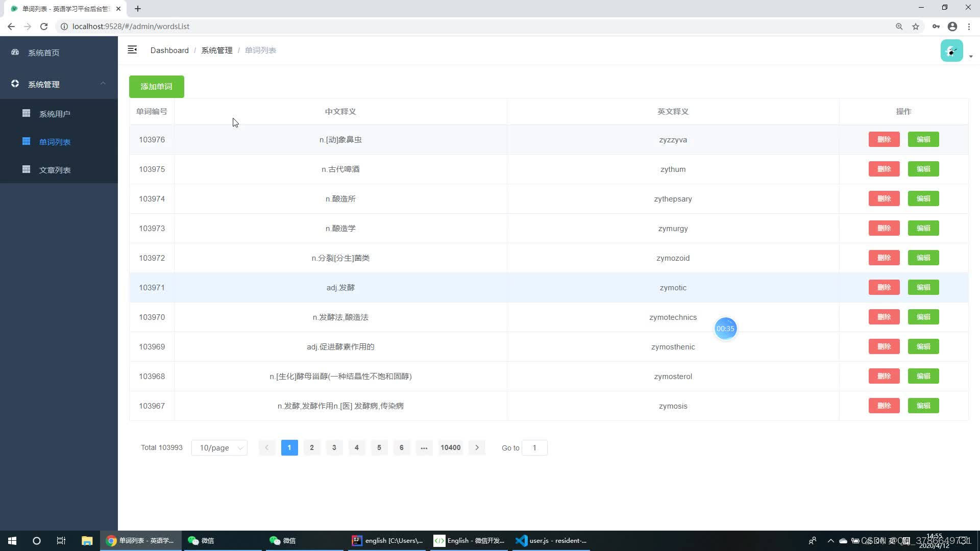980x551 pixels.
Task: Edit the zyzzyva word row
Action: click(x=923, y=139)
